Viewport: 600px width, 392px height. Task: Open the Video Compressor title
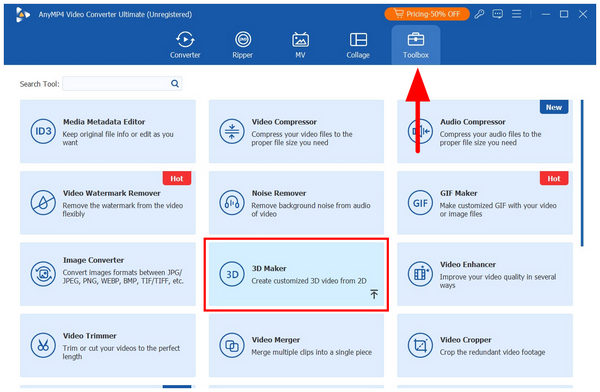coord(284,122)
